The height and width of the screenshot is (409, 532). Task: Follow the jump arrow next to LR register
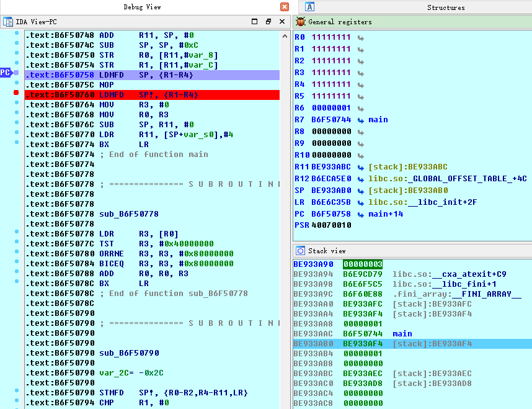361,203
